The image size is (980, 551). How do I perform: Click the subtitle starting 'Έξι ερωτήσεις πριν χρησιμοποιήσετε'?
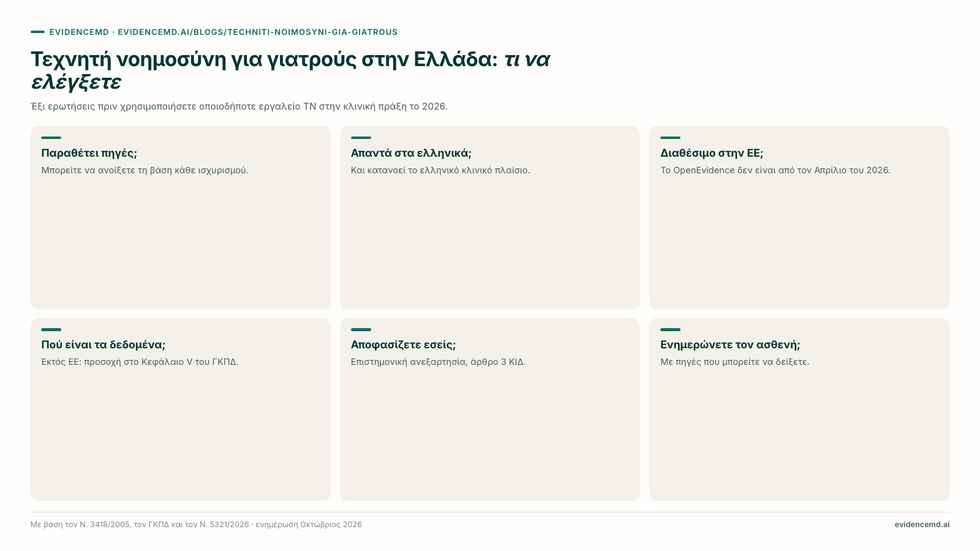tap(239, 107)
